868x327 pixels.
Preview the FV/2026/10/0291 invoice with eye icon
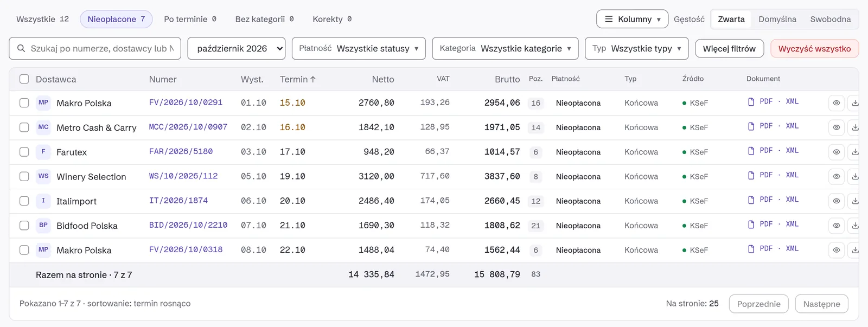pos(837,103)
